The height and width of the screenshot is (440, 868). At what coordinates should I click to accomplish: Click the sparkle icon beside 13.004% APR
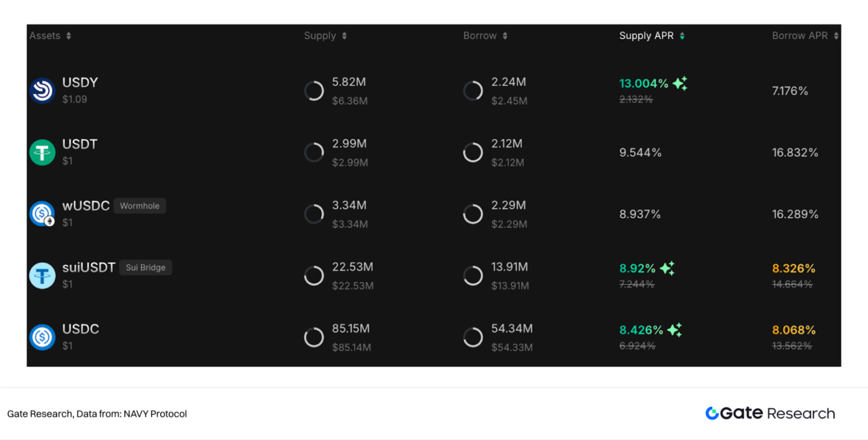pyautogui.click(x=680, y=83)
